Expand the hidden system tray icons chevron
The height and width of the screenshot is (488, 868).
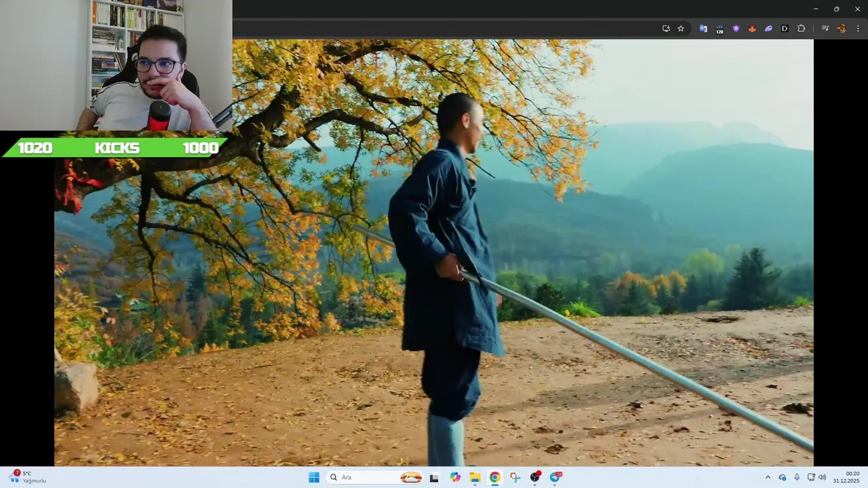click(x=768, y=477)
